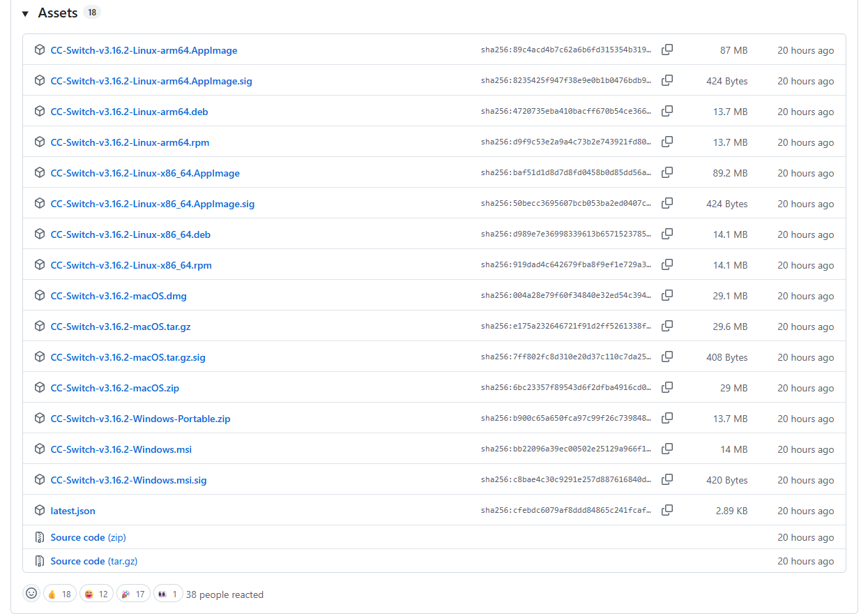Screen dimensions: 868x614
Task: Download Source code (zip)
Action: (88, 537)
